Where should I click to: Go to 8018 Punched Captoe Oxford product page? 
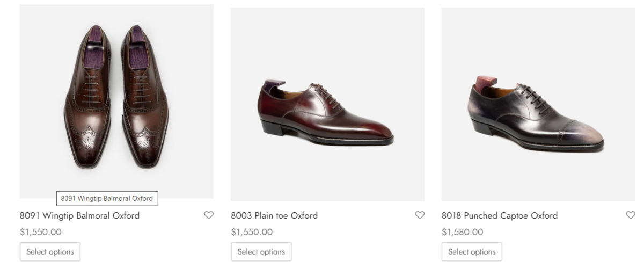point(499,216)
